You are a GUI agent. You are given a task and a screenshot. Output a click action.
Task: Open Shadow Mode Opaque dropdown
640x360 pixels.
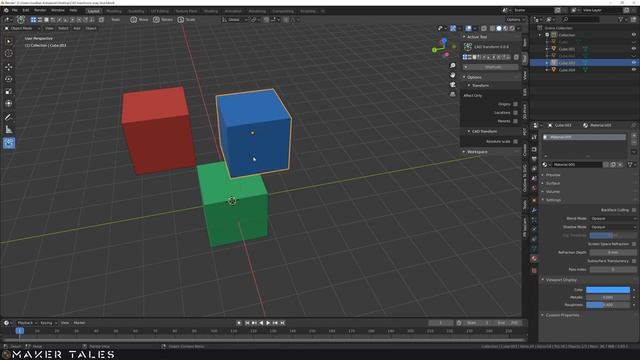point(613,227)
